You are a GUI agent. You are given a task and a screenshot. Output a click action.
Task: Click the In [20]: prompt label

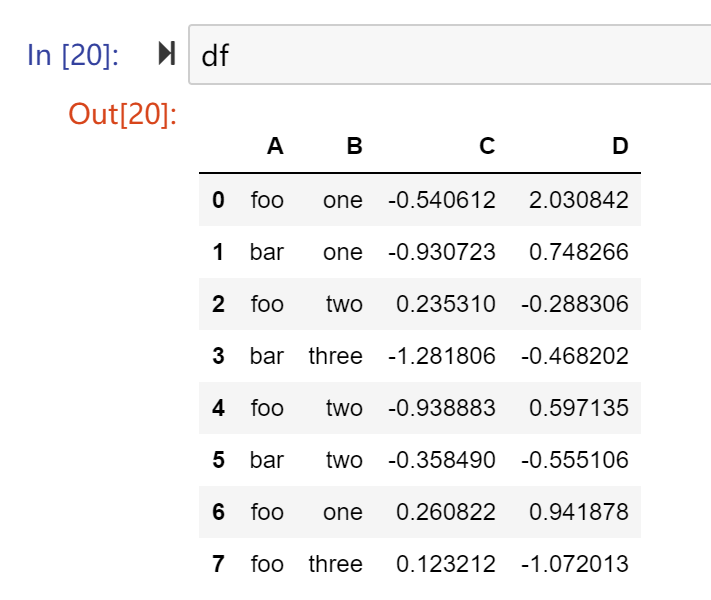[73, 55]
